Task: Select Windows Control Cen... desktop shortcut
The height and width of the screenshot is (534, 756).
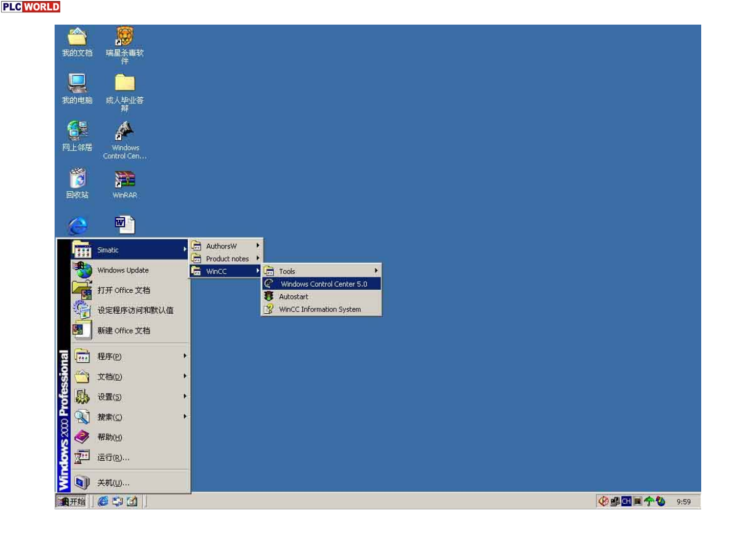Action: (125, 140)
